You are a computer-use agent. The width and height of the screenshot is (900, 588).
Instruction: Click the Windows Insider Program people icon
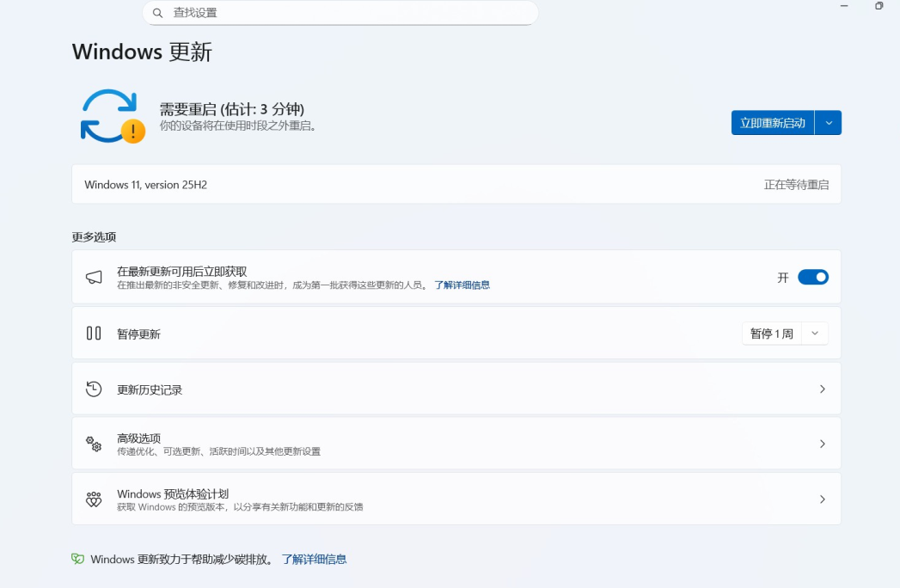pyautogui.click(x=94, y=499)
